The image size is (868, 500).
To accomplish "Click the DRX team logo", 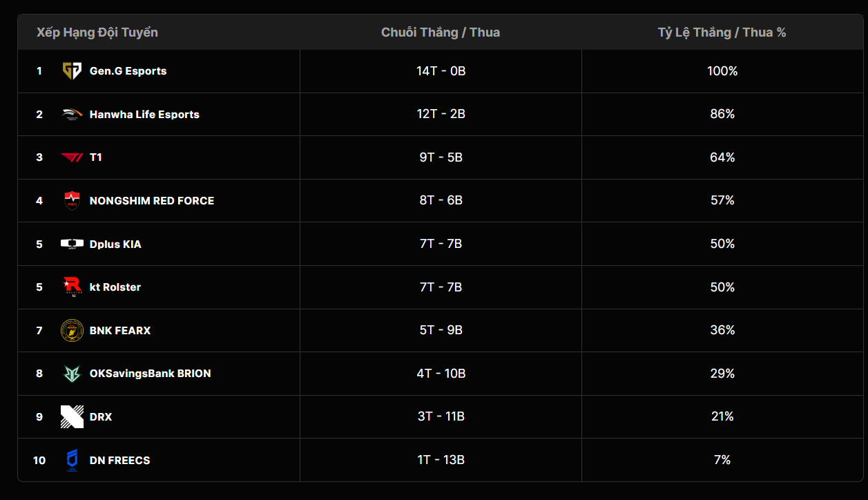I will coord(72,416).
